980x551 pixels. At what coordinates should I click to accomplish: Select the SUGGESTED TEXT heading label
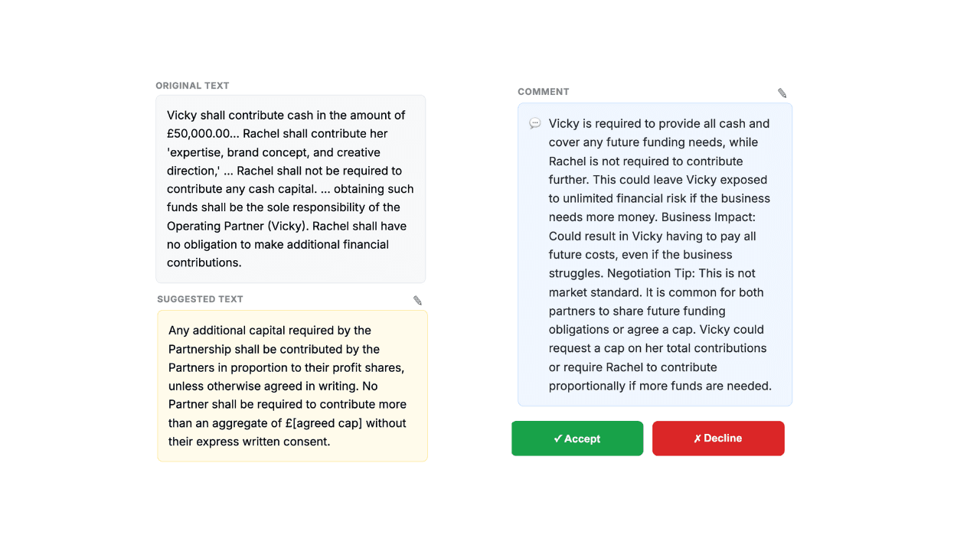pos(200,299)
